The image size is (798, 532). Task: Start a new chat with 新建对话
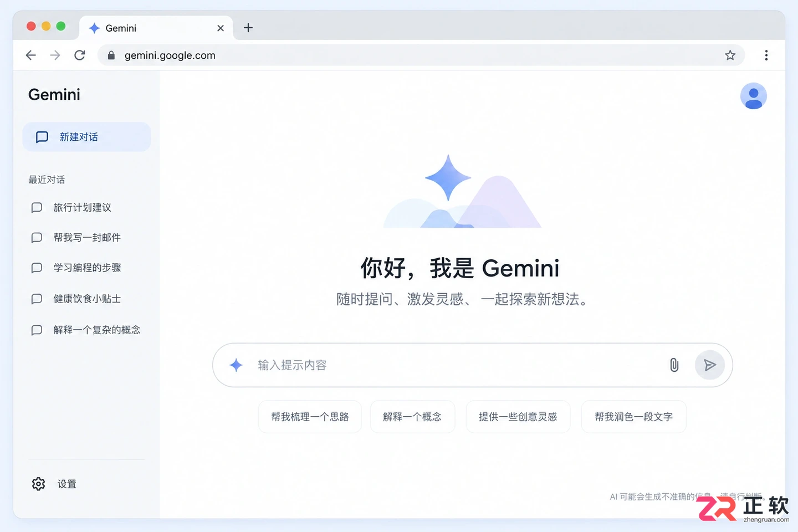tap(86, 137)
